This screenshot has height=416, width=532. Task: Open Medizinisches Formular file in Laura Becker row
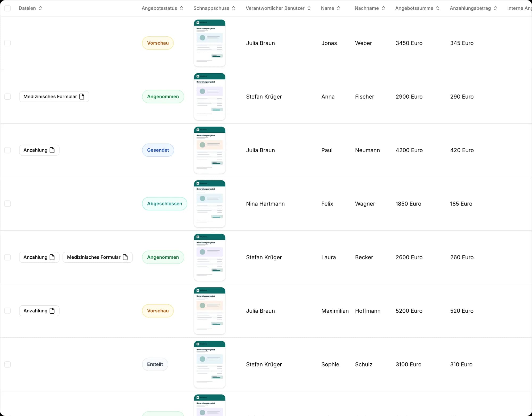98,257
